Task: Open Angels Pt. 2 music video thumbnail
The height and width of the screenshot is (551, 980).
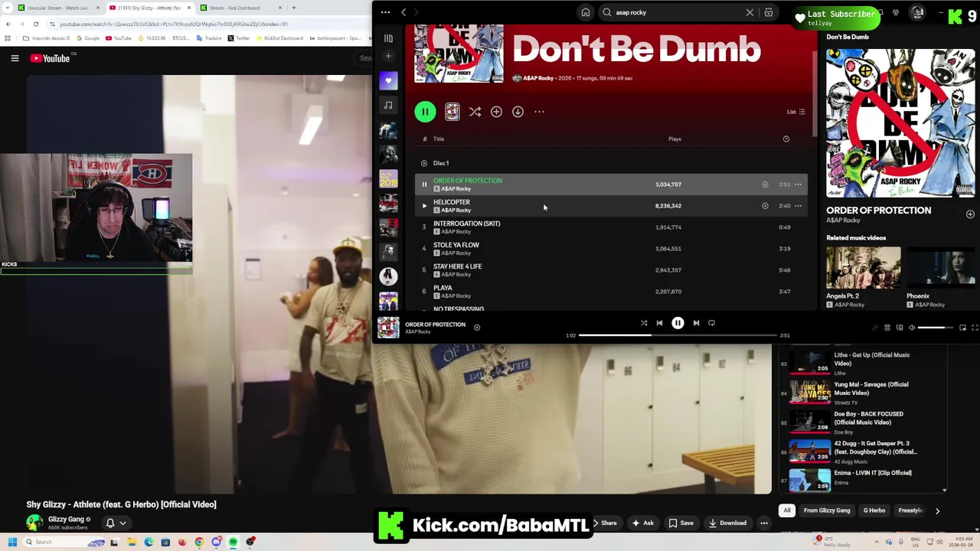Action: pos(863,269)
